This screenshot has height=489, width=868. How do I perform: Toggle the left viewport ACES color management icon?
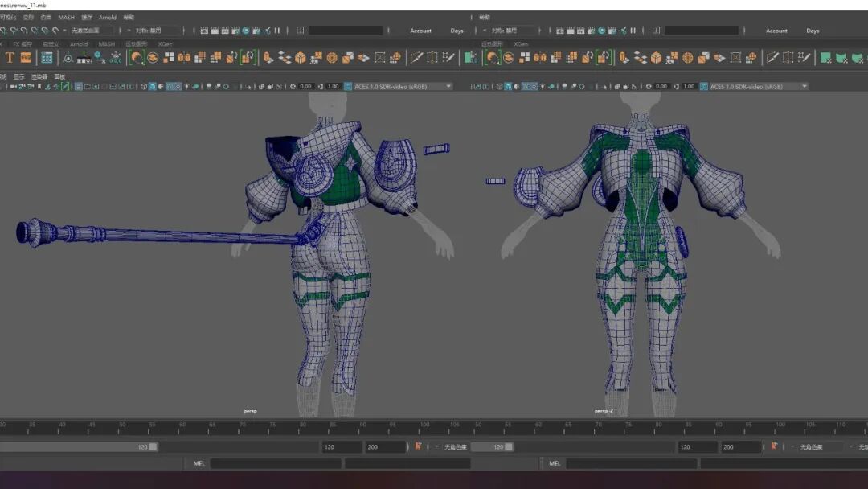347,86
